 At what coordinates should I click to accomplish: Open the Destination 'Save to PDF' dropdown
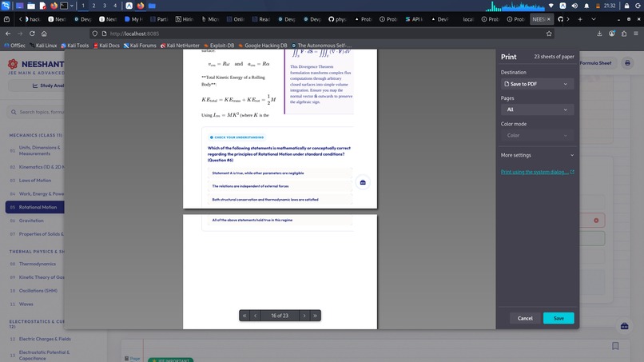[537, 84]
